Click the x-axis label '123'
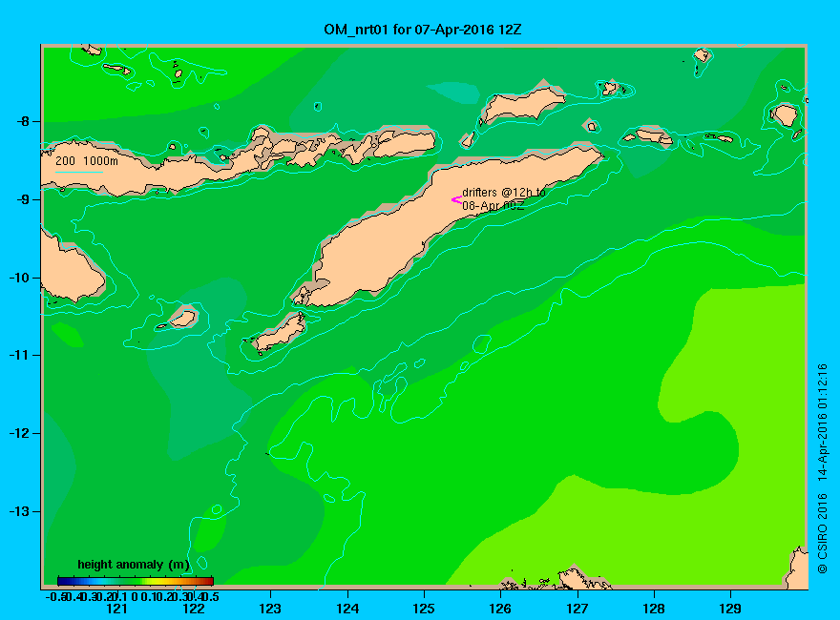The image size is (840, 620). 270,609
